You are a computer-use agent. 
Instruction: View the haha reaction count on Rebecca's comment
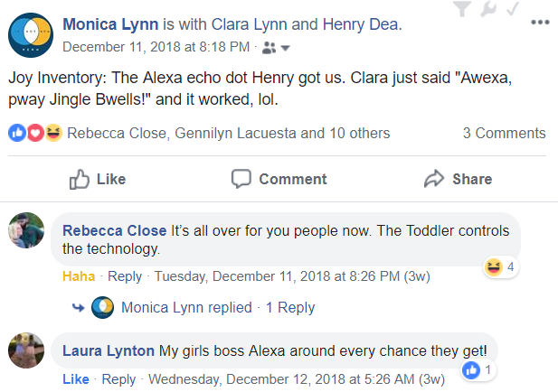501,266
